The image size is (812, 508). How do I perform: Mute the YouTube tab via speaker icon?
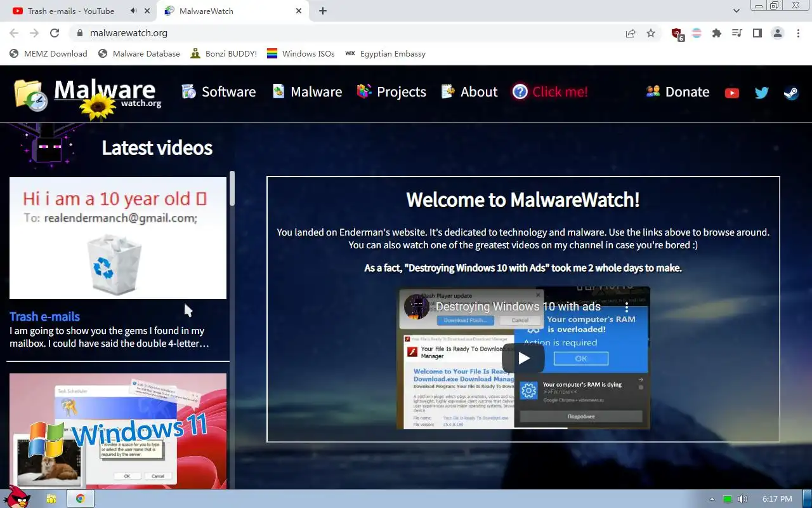133,11
